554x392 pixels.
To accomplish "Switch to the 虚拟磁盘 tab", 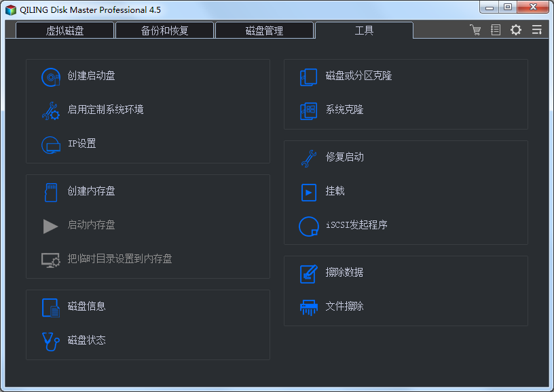I will tap(64, 31).
